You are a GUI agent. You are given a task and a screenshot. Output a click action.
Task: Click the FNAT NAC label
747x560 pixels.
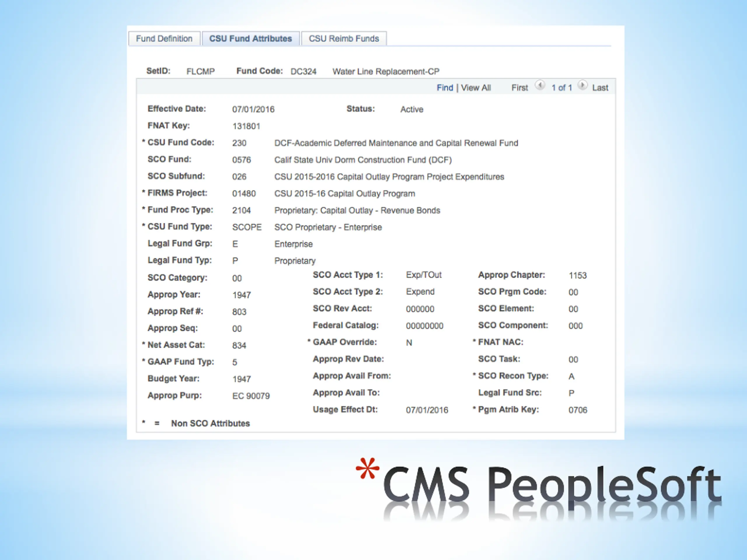coord(500,342)
